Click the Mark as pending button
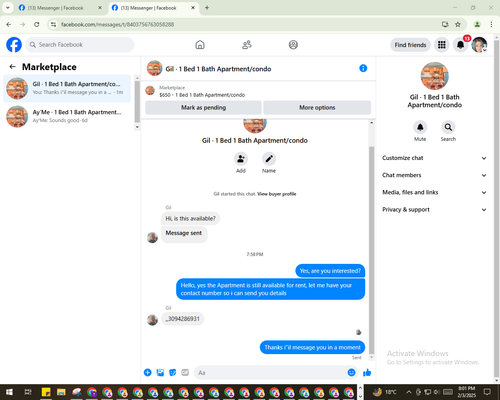Image resolution: width=500 pixels, height=400 pixels. 203,108
